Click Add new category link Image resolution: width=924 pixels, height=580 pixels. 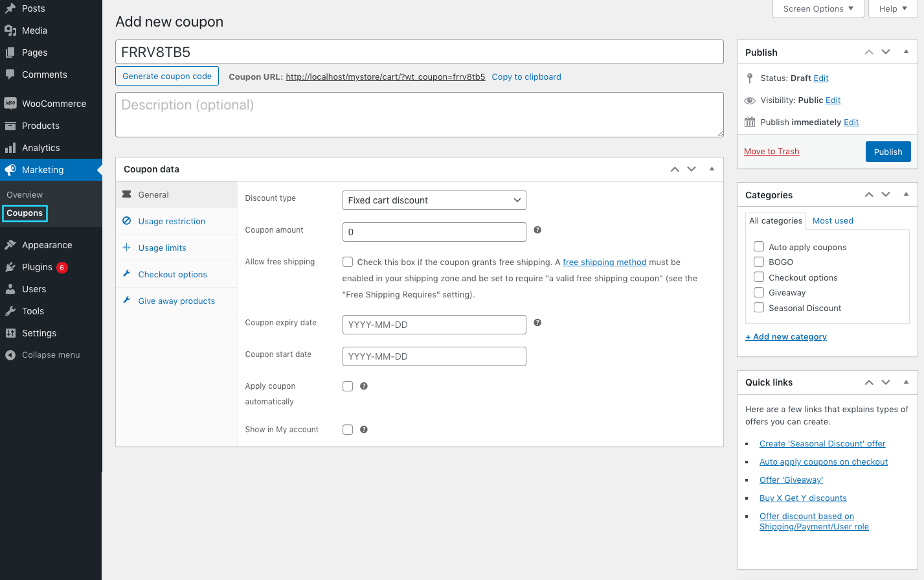point(786,337)
